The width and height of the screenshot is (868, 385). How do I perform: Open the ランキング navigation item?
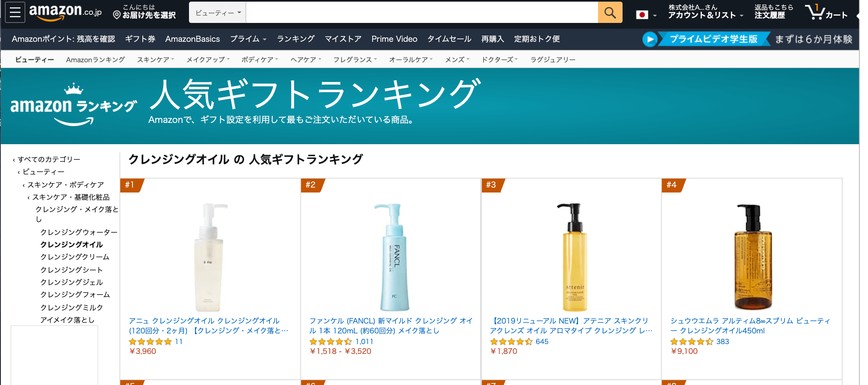click(x=295, y=39)
